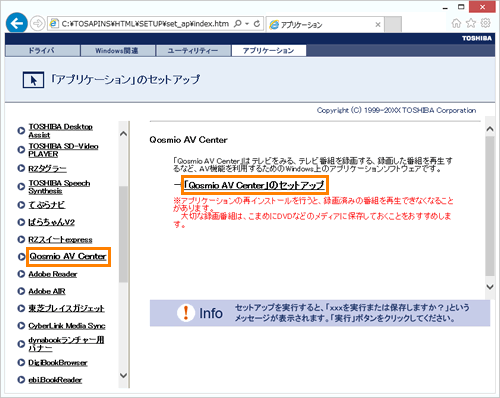This screenshot has width=500, height=398.
Task: Click the Copyright TOSHIBA Corporation text
Action: click(396, 110)
